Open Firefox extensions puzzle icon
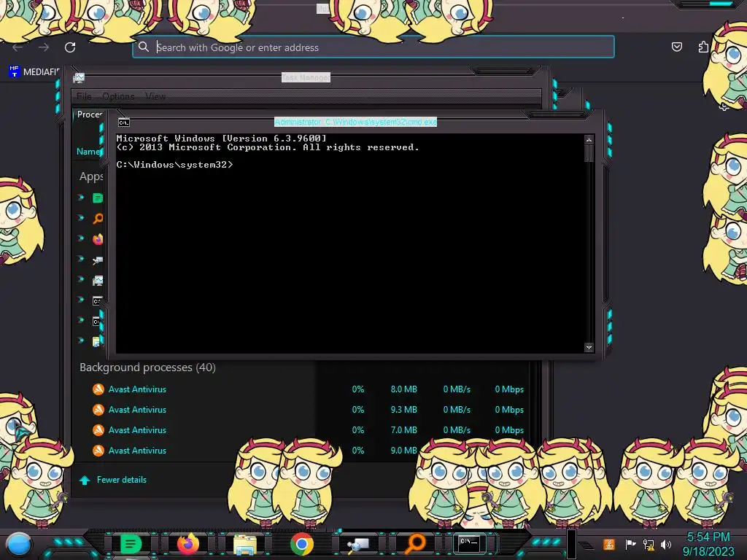Screen dimensions: 747x560 [703, 47]
